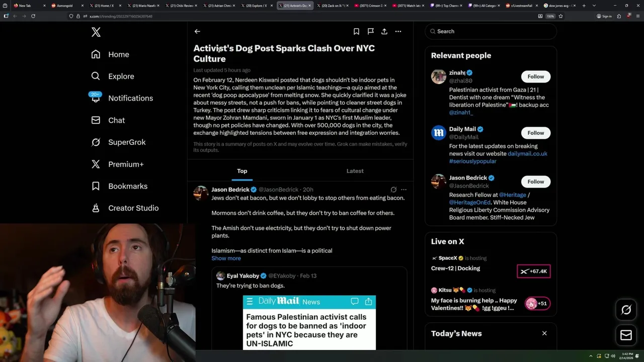644x362 pixels.
Task: Open the Home page from sidebar
Action: pos(110,54)
